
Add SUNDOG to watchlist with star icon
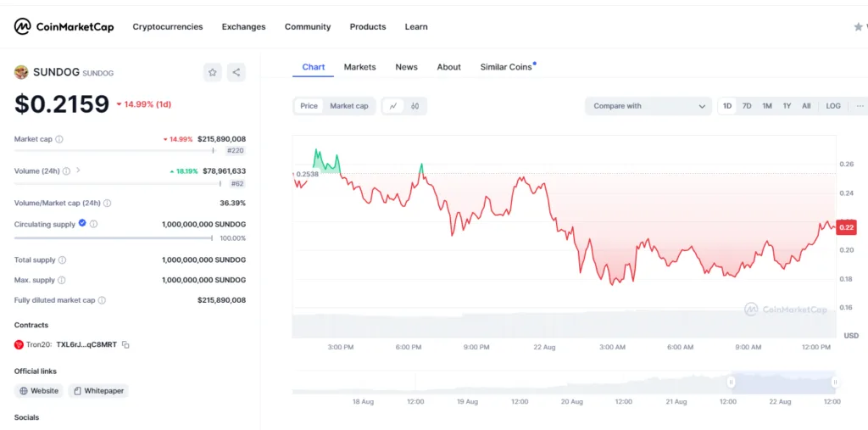point(213,72)
